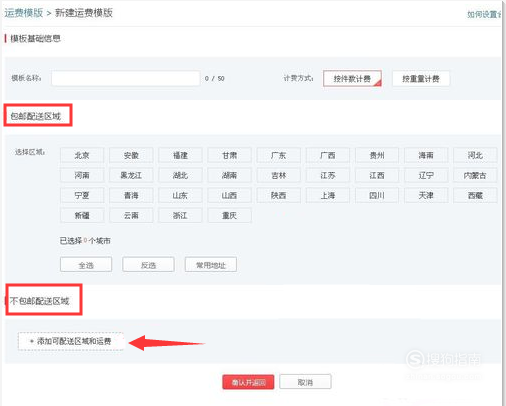Screen dimensions: 506x406
Task: Toggle the 北京 region button
Action: pos(82,155)
